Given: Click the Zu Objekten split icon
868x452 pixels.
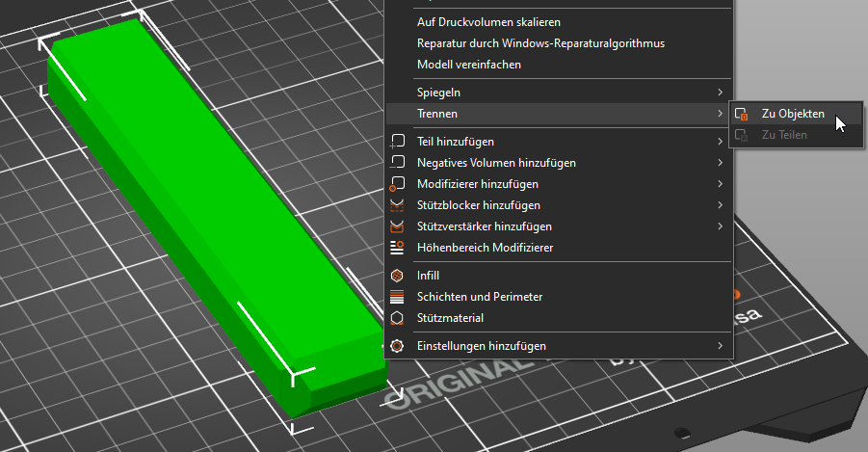Looking at the screenshot, I should pos(741,114).
